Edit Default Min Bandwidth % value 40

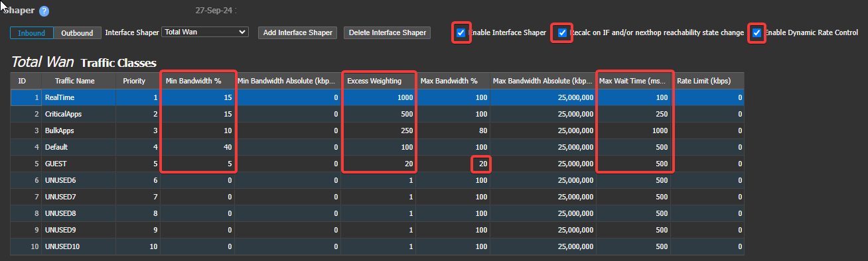point(198,147)
